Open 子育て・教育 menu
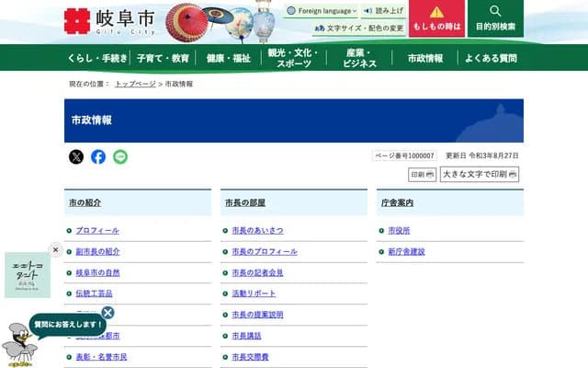This screenshot has height=368, width=588. click(x=163, y=58)
